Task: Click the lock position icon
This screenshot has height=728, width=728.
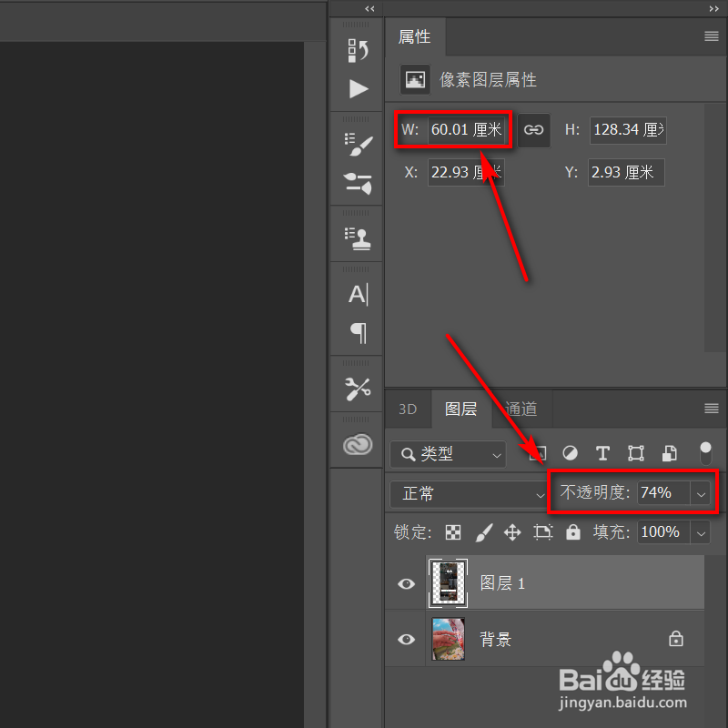Action: click(x=512, y=532)
